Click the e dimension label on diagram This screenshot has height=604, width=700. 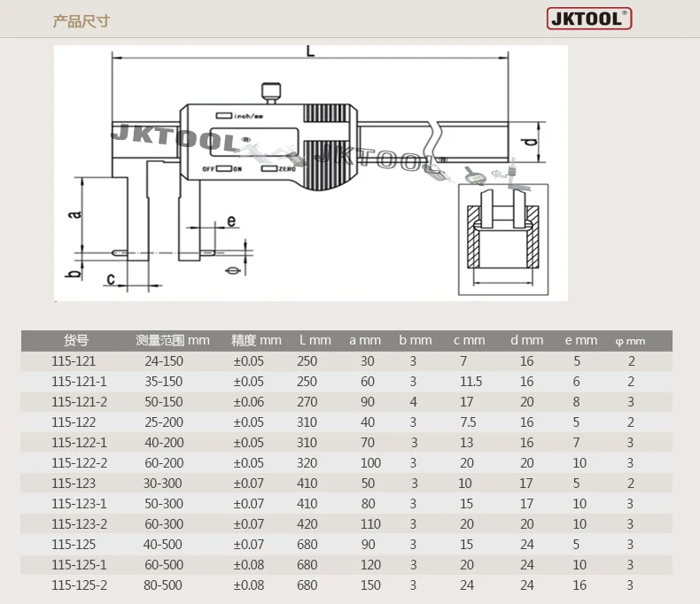pos(231,221)
